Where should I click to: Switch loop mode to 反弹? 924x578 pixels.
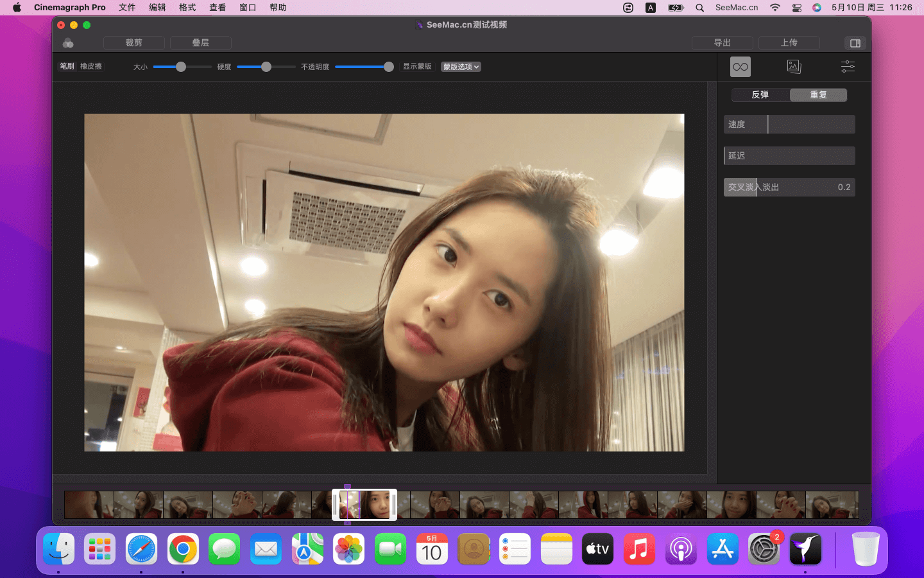coord(760,95)
